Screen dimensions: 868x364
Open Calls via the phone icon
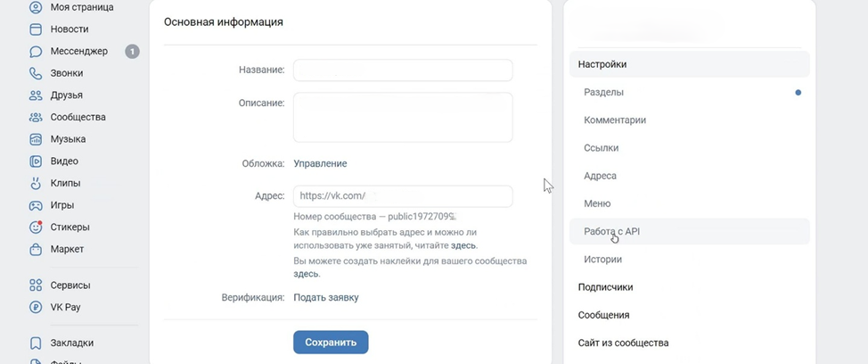[x=36, y=73]
